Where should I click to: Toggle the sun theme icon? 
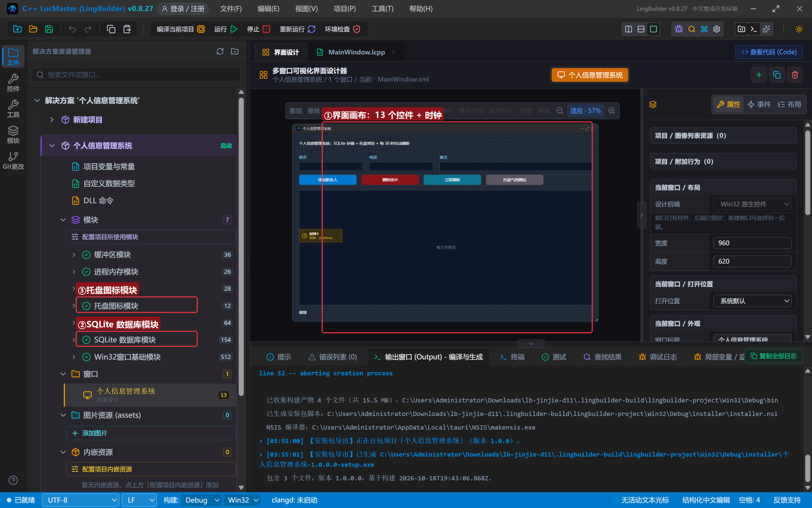click(x=799, y=29)
